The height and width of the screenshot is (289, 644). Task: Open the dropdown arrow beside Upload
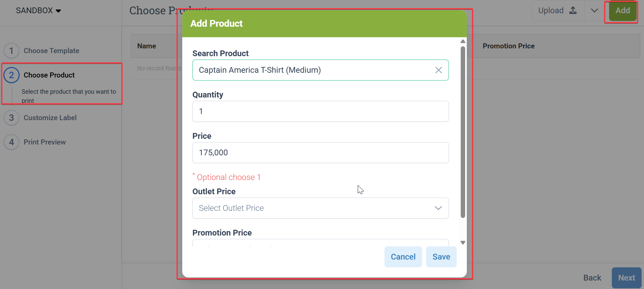(x=594, y=10)
